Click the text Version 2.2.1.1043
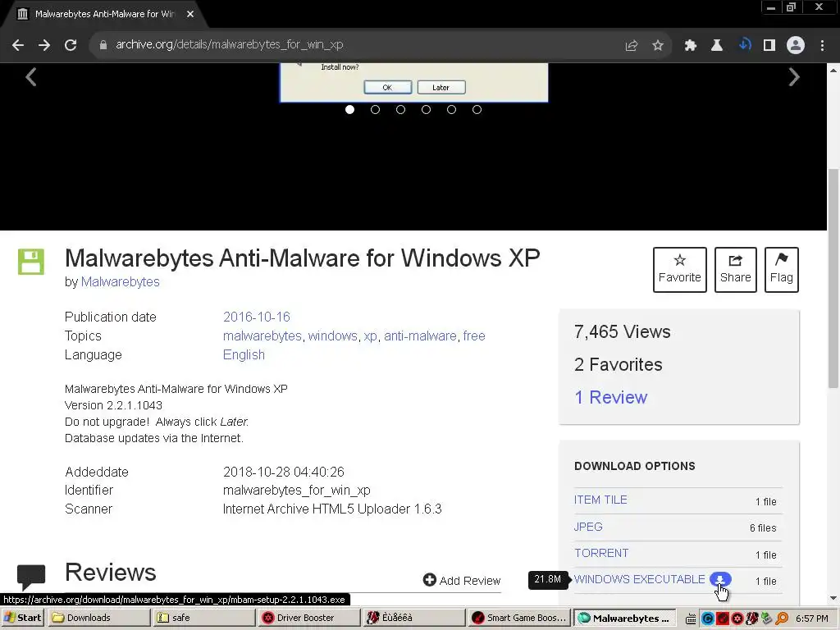This screenshot has width=840, height=630. click(x=113, y=405)
